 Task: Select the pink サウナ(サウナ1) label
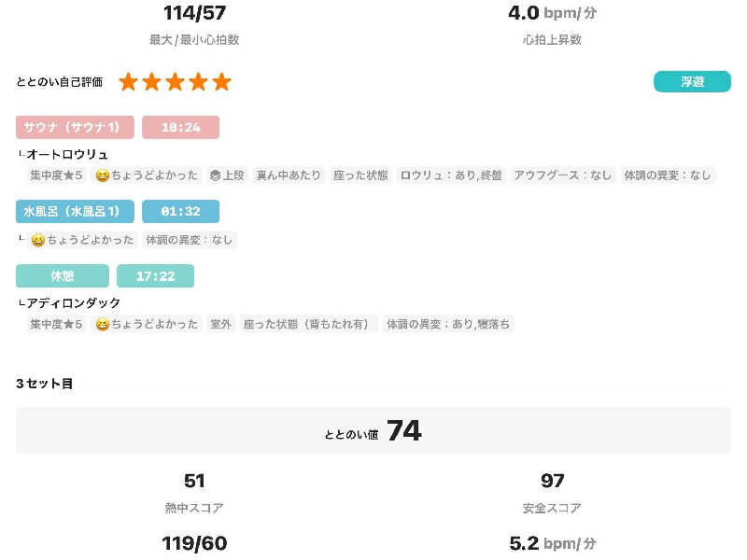pyautogui.click(x=75, y=127)
